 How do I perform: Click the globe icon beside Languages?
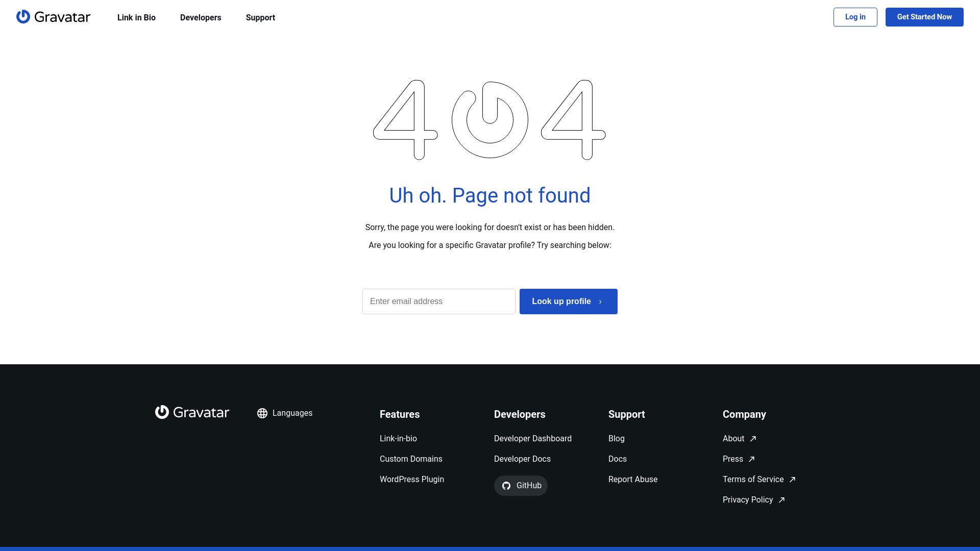click(x=262, y=413)
